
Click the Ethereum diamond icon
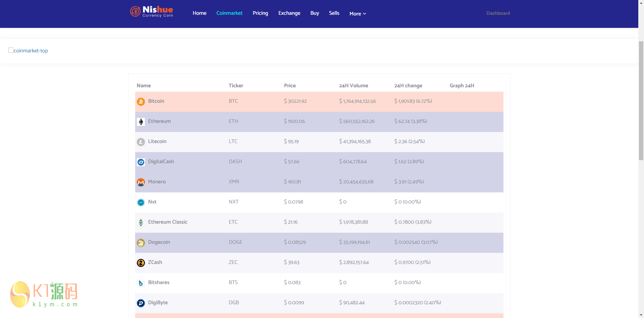coord(141,122)
